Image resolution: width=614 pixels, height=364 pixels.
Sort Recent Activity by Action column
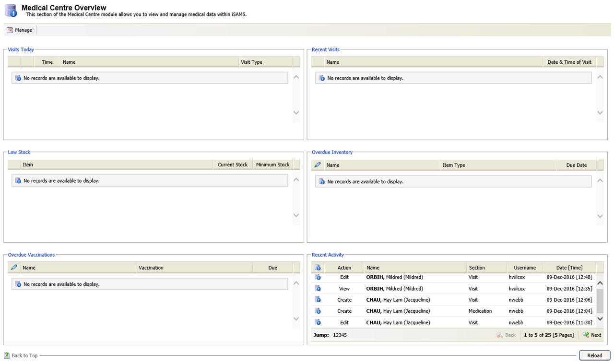point(344,268)
